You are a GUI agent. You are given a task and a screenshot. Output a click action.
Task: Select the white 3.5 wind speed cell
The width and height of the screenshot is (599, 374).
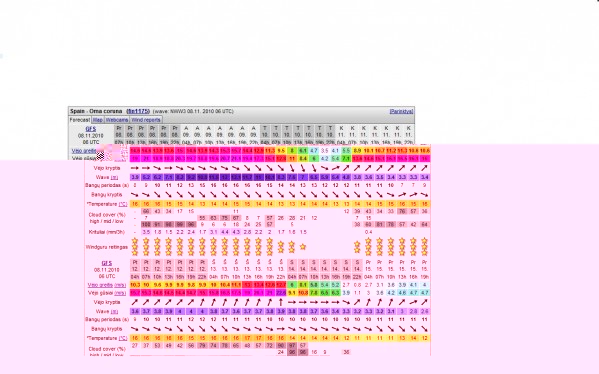click(325, 151)
